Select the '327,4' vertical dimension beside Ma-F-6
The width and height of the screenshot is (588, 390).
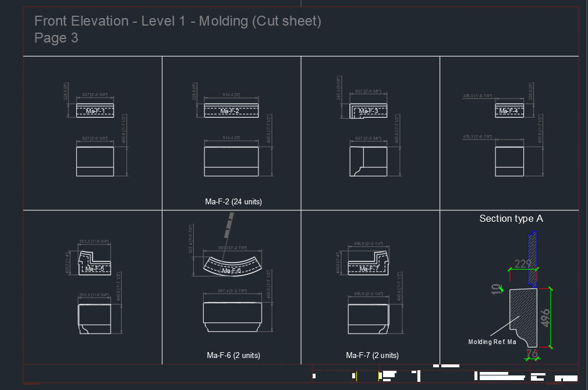[190, 239]
